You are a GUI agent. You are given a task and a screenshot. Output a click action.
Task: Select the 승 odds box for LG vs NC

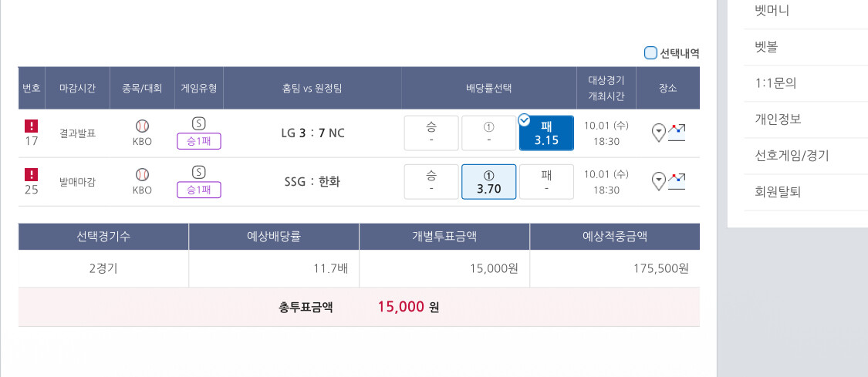431,133
